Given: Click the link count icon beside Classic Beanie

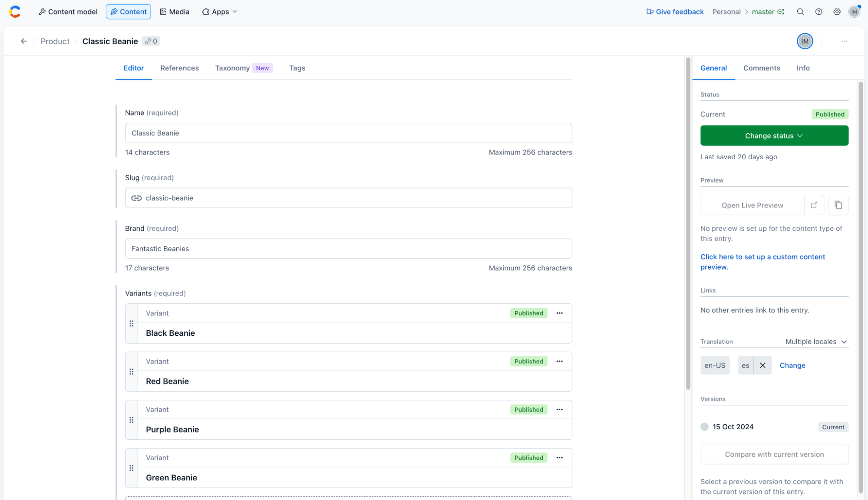Looking at the screenshot, I should (x=151, y=41).
